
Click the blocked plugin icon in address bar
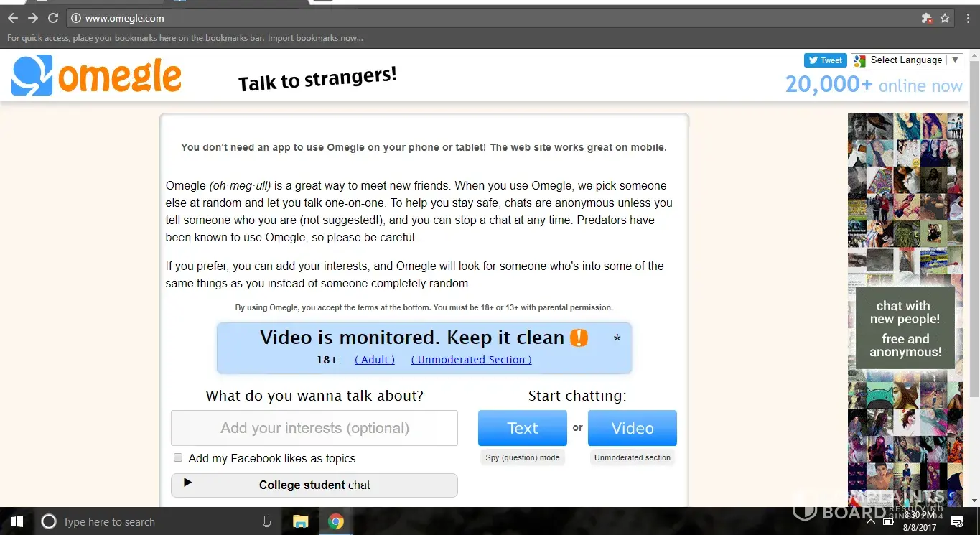[927, 18]
